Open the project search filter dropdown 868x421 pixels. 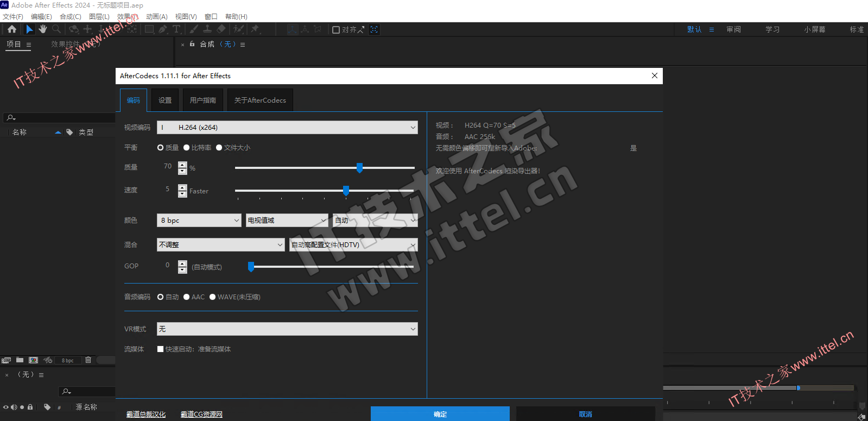click(11, 118)
